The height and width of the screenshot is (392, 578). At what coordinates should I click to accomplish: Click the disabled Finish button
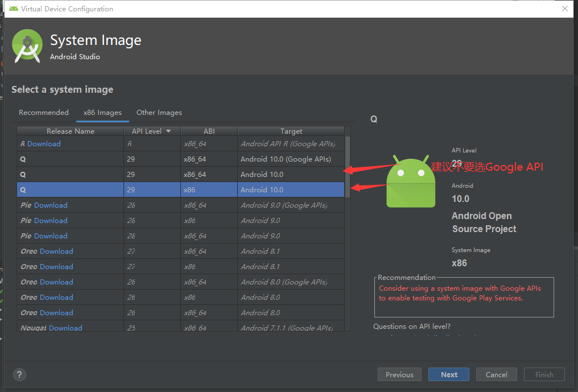[544, 375]
